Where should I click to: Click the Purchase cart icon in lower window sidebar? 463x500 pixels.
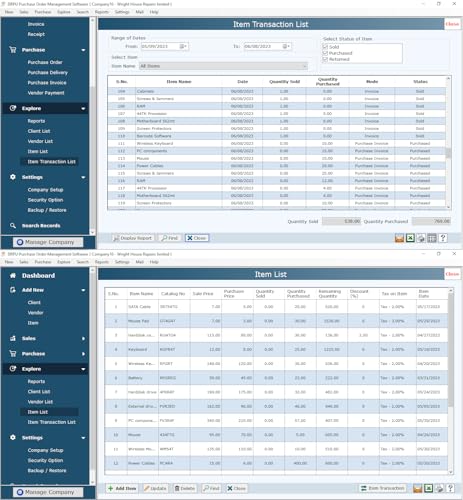(x=13, y=354)
